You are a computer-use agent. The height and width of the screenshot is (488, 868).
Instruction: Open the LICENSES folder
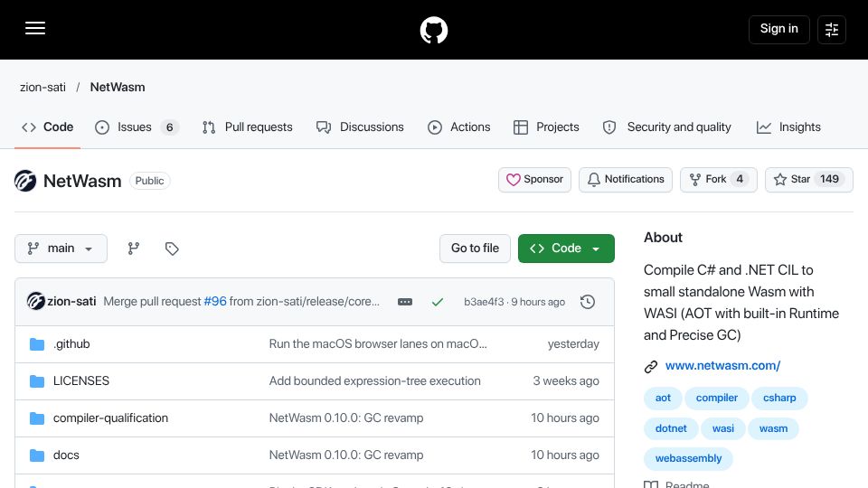(x=81, y=381)
